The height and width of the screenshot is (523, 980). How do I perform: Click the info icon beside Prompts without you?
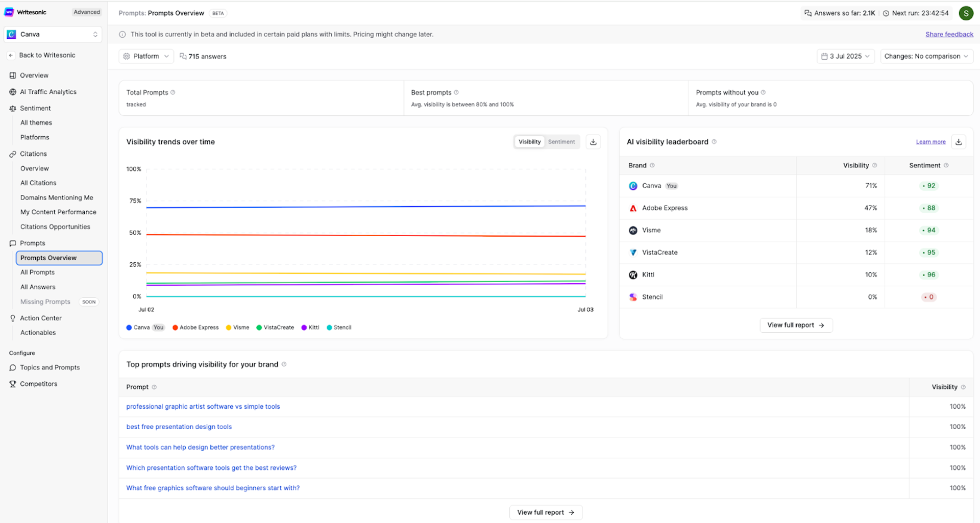763,92
